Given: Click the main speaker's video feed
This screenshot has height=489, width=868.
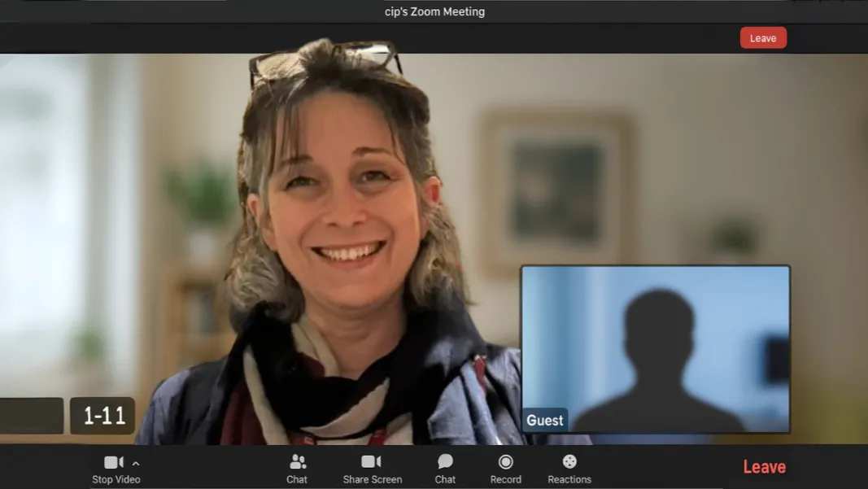Looking at the screenshot, I should coord(342,244).
